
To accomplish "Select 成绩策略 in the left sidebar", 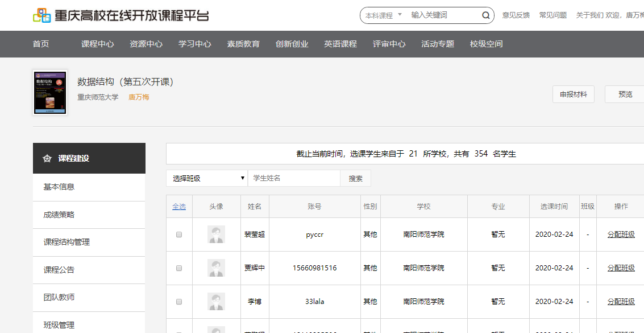I will (59, 215).
